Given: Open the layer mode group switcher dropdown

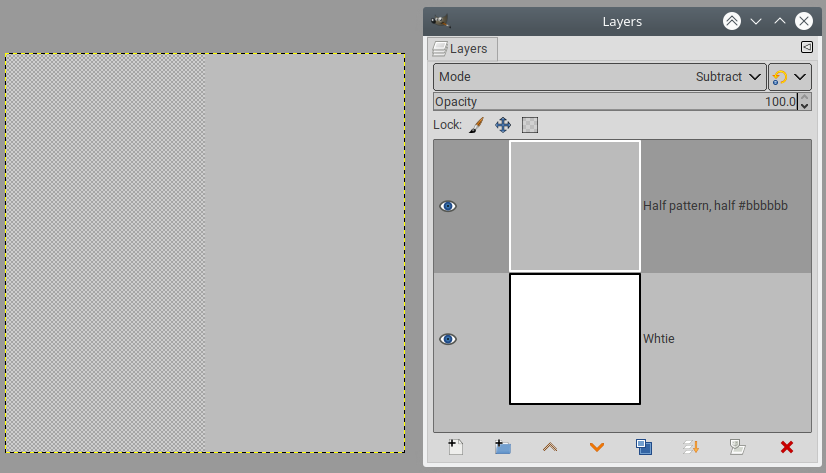Looking at the screenshot, I should click(790, 77).
